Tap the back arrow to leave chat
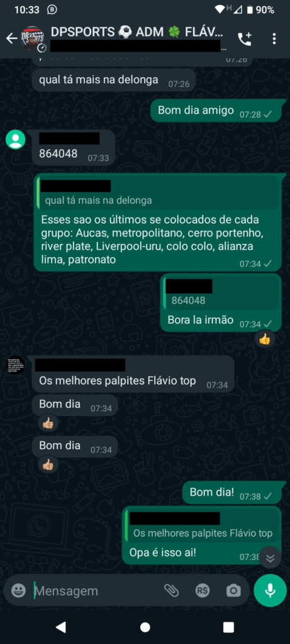This screenshot has width=290, height=644. point(11,38)
